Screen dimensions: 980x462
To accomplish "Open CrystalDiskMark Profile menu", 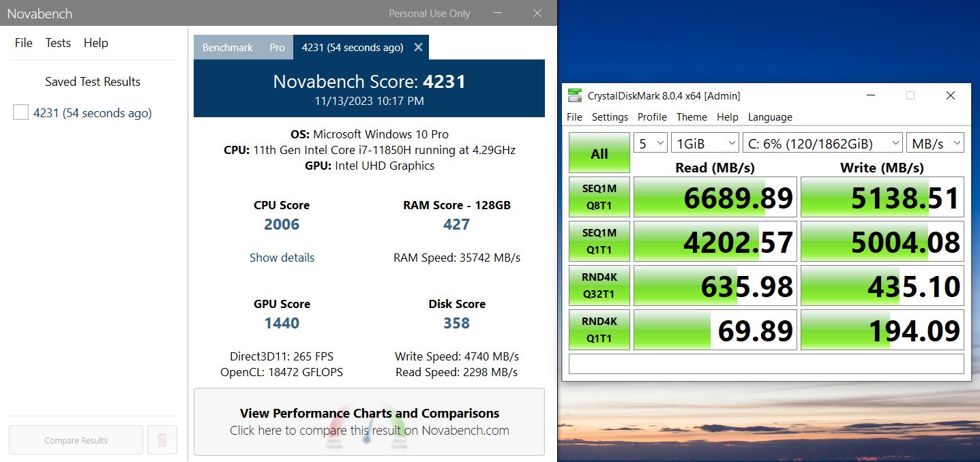I will coord(652,117).
